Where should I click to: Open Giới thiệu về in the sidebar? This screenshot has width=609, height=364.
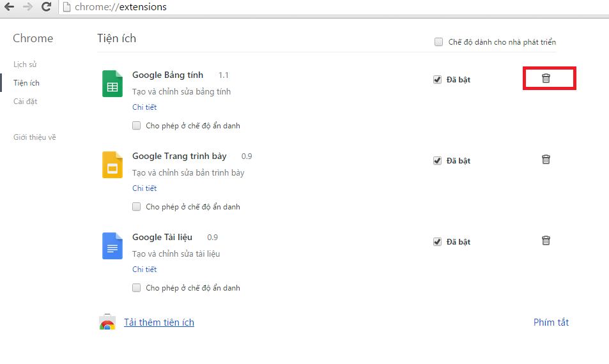pyautogui.click(x=35, y=137)
